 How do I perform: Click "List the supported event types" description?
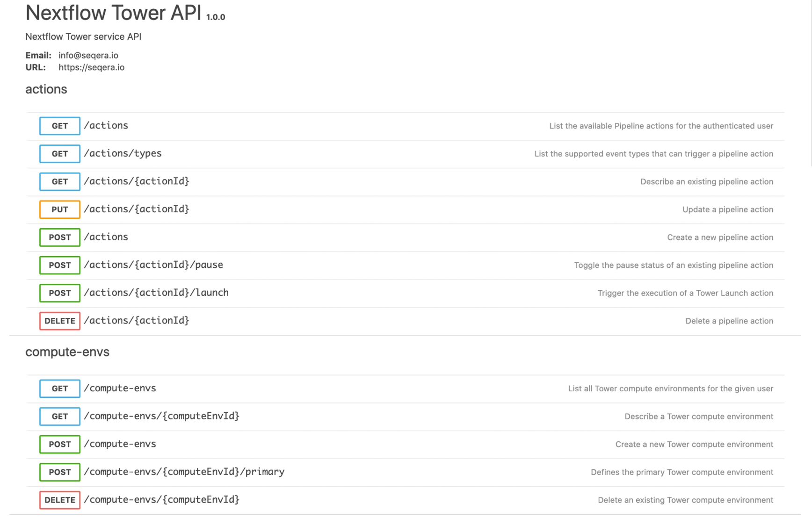coord(653,154)
